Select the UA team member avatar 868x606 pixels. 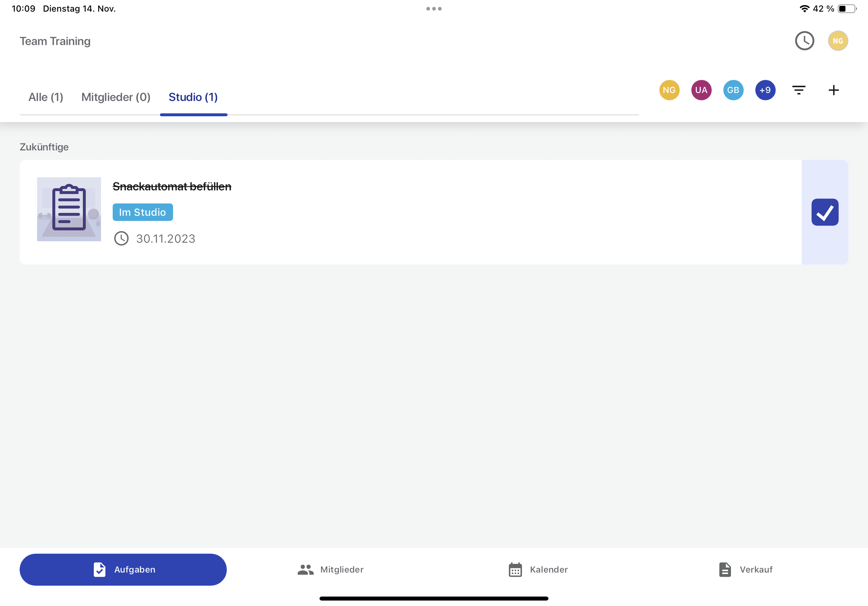701,90
